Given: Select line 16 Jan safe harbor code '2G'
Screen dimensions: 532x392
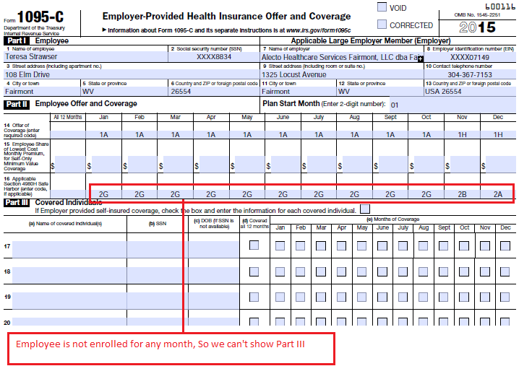Looking at the screenshot, I should click(x=104, y=194).
